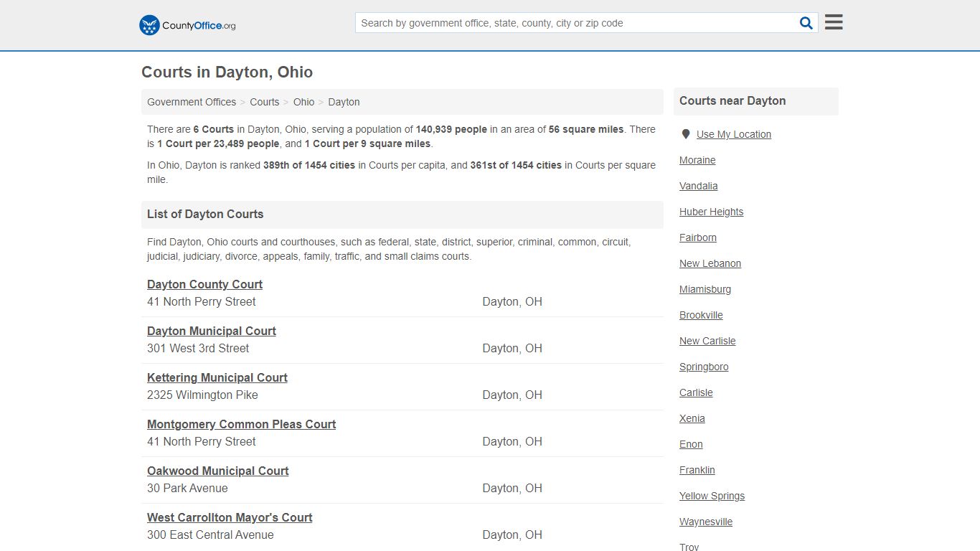Viewport: 980px width, 551px height.
Task: View courts near Franklin
Action: click(697, 470)
